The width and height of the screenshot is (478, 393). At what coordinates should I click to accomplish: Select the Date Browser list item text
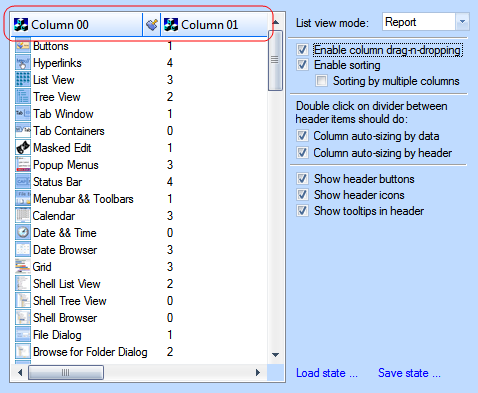pyautogui.click(x=65, y=250)
